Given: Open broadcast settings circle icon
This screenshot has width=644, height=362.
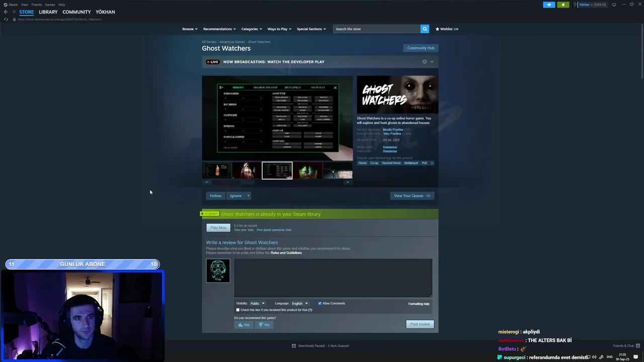Looking at the screenshot, I should (x=424, y=62).
